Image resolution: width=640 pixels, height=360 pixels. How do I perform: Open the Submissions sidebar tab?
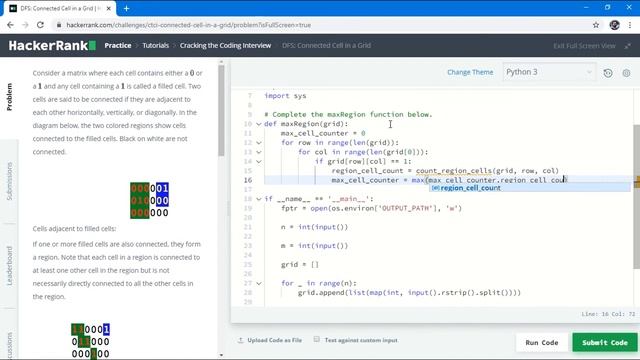pos(9,181)
